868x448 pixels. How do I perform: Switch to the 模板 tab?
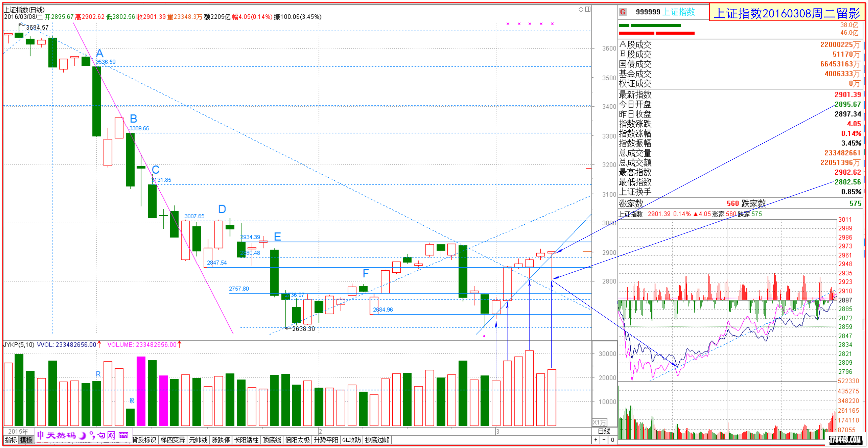[26, 440]
